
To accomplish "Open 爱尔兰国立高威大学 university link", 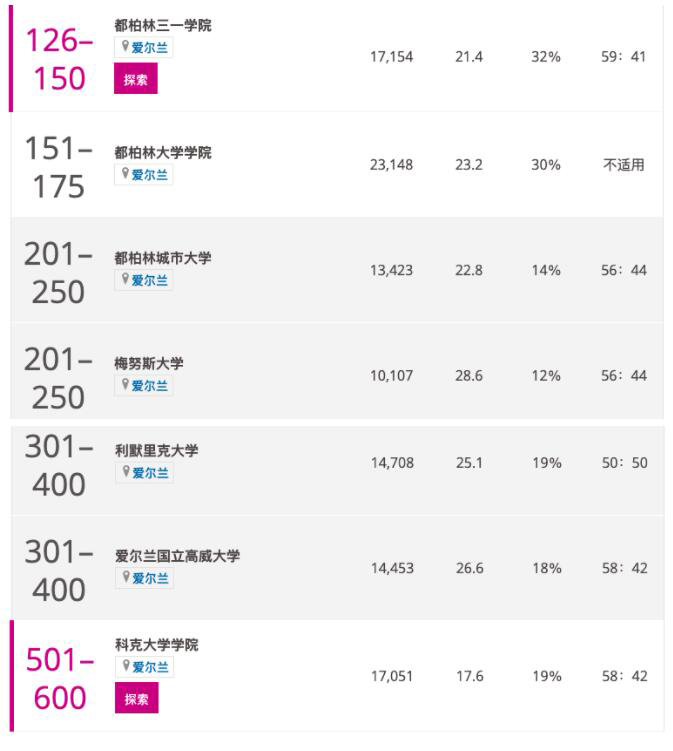I will tap(177, 556).
